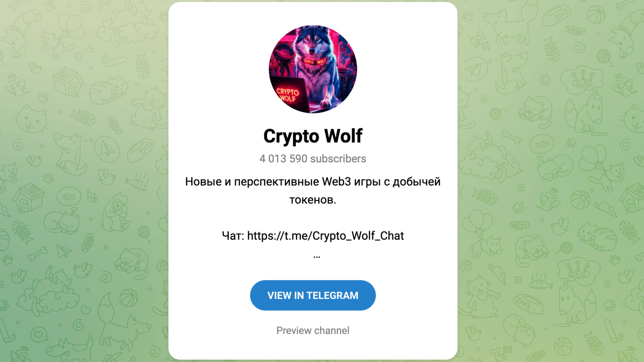Click the Чат: label
Screen dimensions: 644x362
(233, 236)
